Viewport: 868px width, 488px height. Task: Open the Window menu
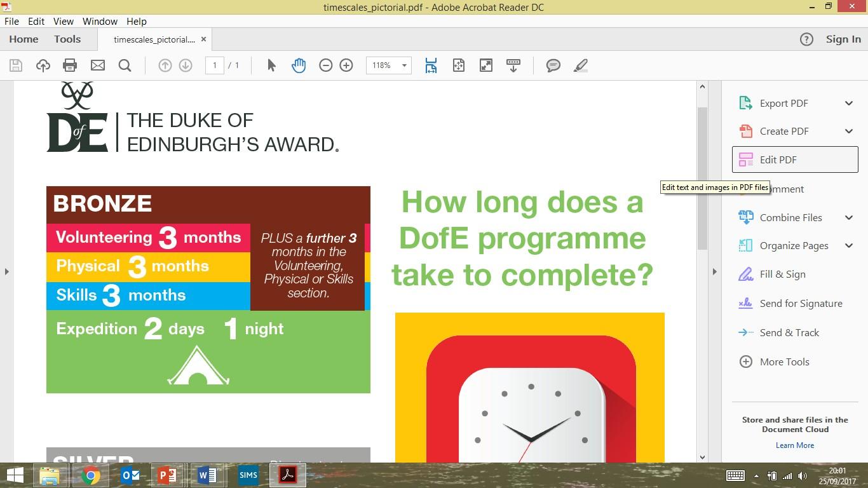click(x=100, y=21)
